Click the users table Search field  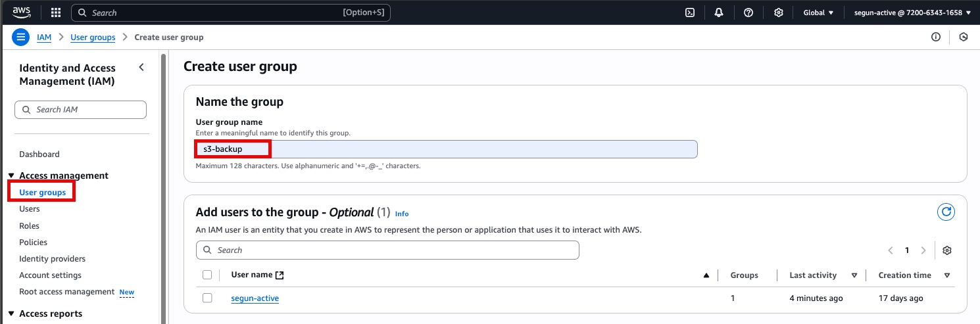pos(387,250)
